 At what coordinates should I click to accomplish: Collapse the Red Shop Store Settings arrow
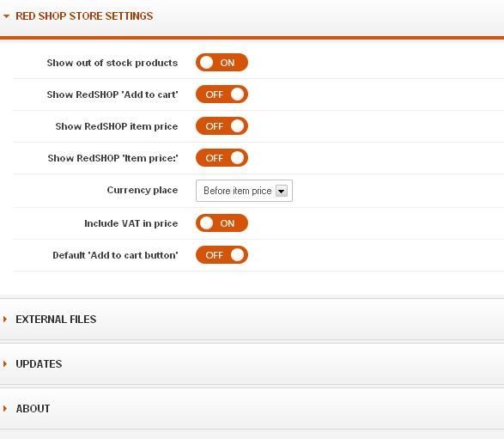point(6,16)
